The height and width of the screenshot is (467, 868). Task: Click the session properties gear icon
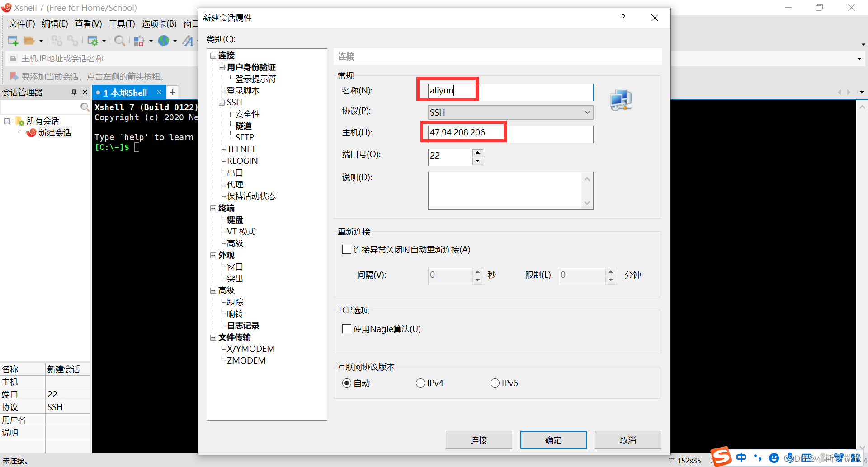93,41
